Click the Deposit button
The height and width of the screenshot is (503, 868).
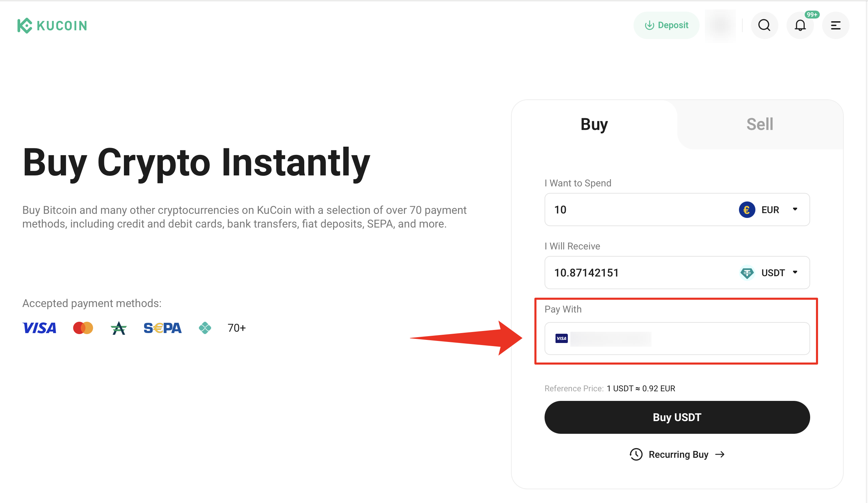pos(666,25)
